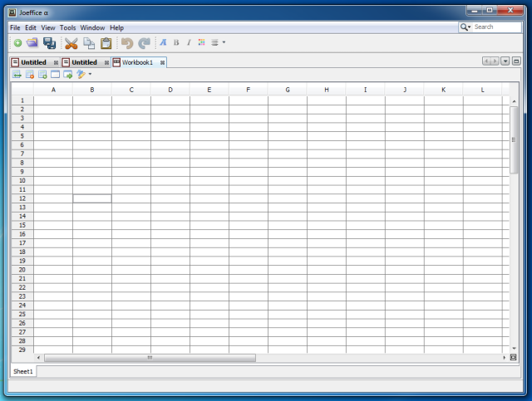Switch to the second Untitled document tab
This screenshot has width=532, height=401.
point(84,62)
